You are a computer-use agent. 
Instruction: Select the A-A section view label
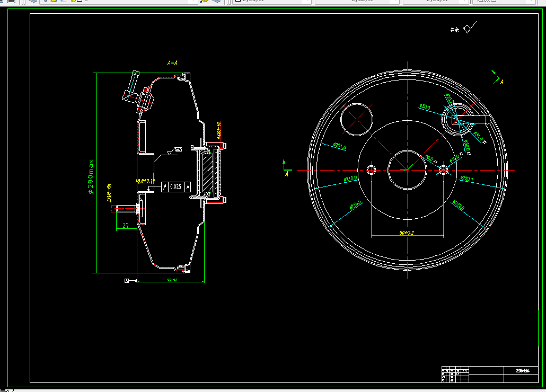[172, 63]
